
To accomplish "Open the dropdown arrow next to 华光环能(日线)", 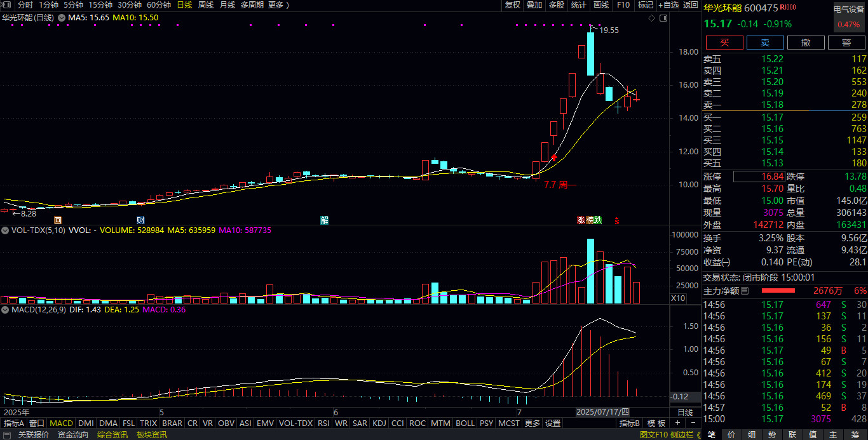I will click(x=62, y=18).
